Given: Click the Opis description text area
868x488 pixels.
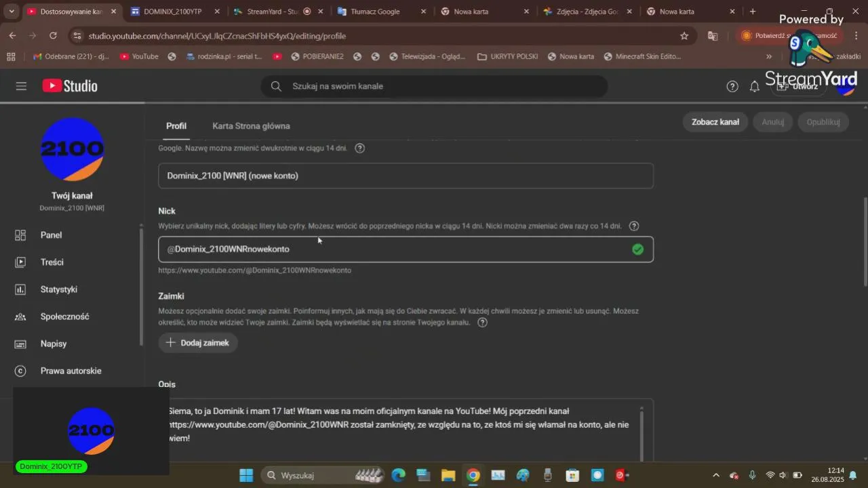Looking at the screenshot, I should click(x=406, y=430).
